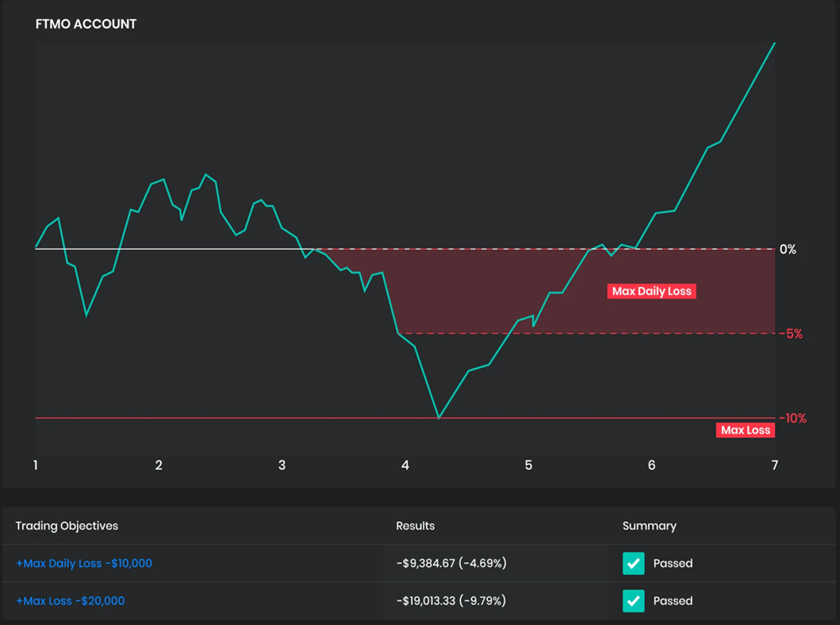Toggle the Max Loss passed checkbox
Screen dimensions: 840x625
633,601
